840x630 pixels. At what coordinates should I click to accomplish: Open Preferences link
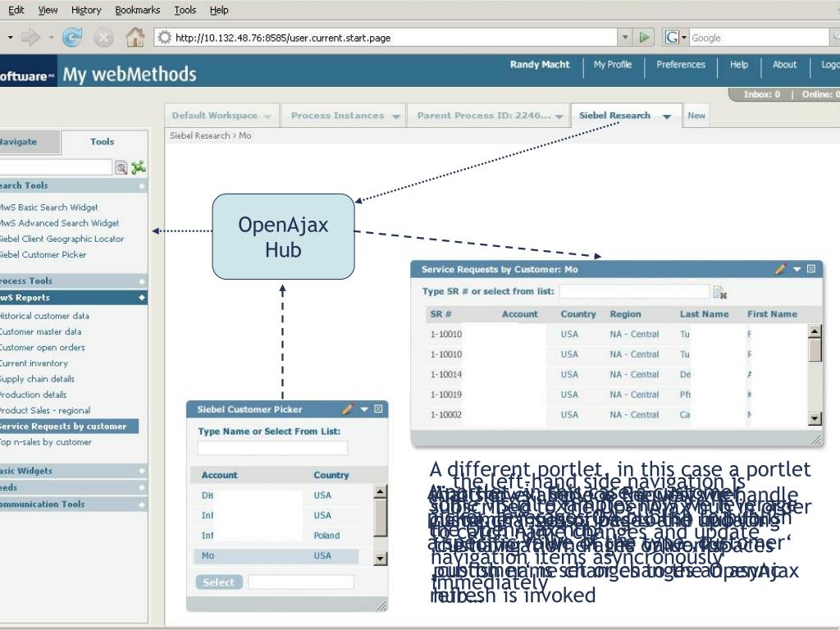tap(681, 64)
